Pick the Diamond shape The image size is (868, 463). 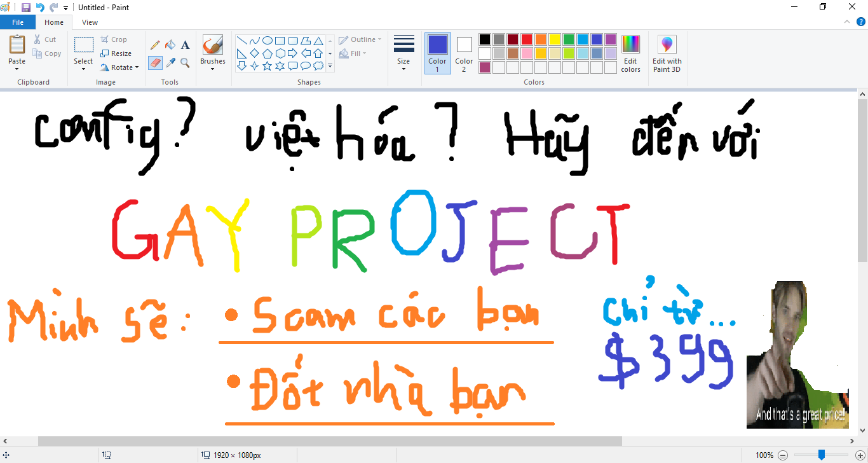255,53
